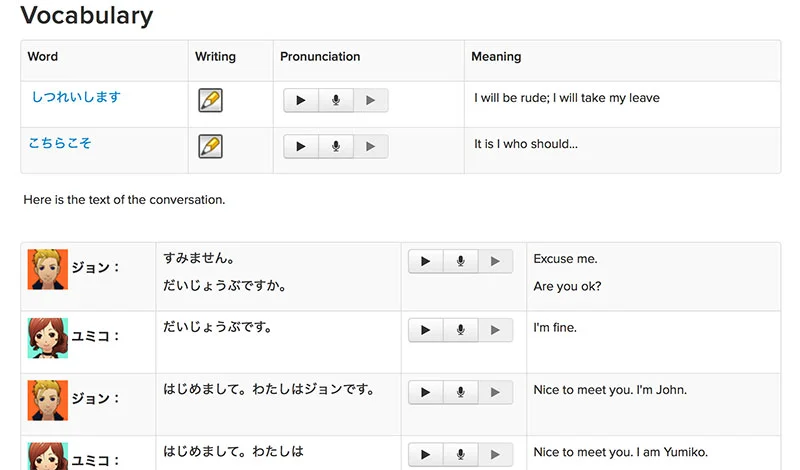Play John's はじめまして introduction audio
Image resolution: width=800 pixels, height=470 pixels.
425,392
